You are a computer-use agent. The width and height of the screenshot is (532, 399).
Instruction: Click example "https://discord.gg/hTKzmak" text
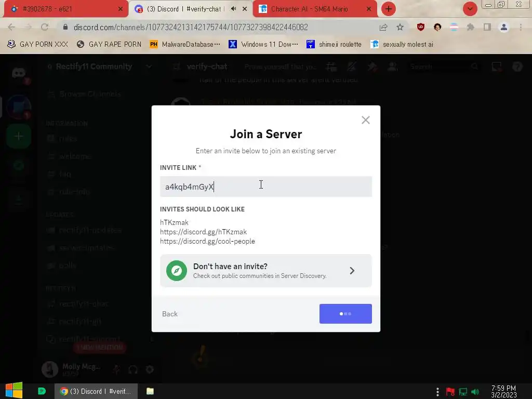coord(203,232)
